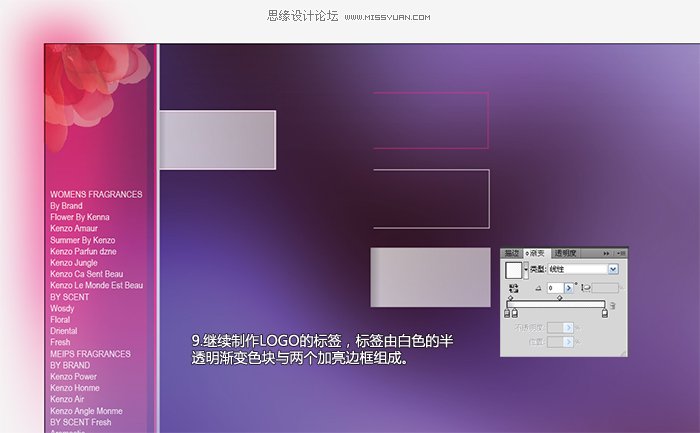The width and height of the screenshot is (700, 433).
Task: Click the delete stop trash icon
Action: [613, 306]
